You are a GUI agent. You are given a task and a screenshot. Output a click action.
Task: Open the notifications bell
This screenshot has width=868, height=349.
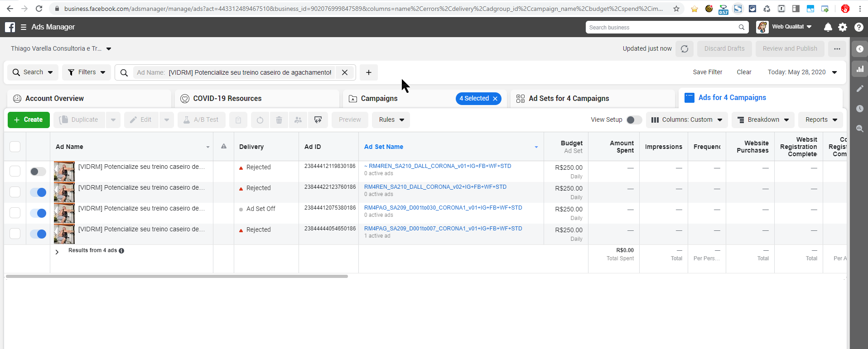pos(828,27)
